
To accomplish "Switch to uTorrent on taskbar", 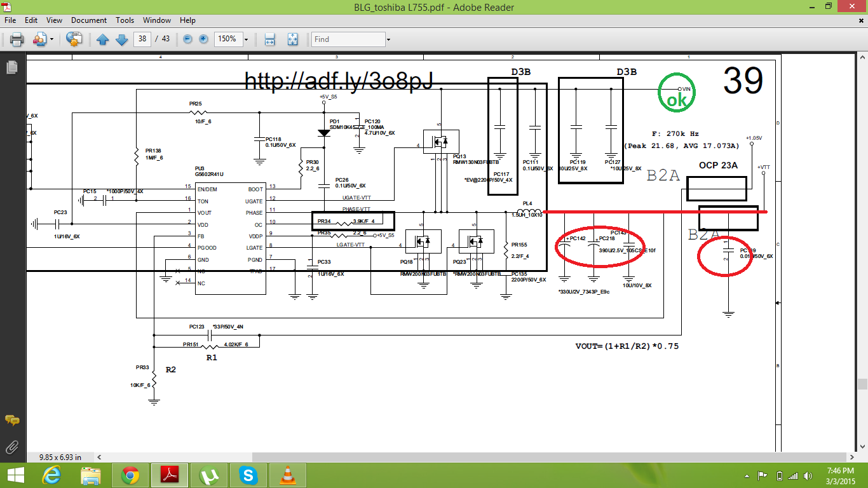I will 209,475.
